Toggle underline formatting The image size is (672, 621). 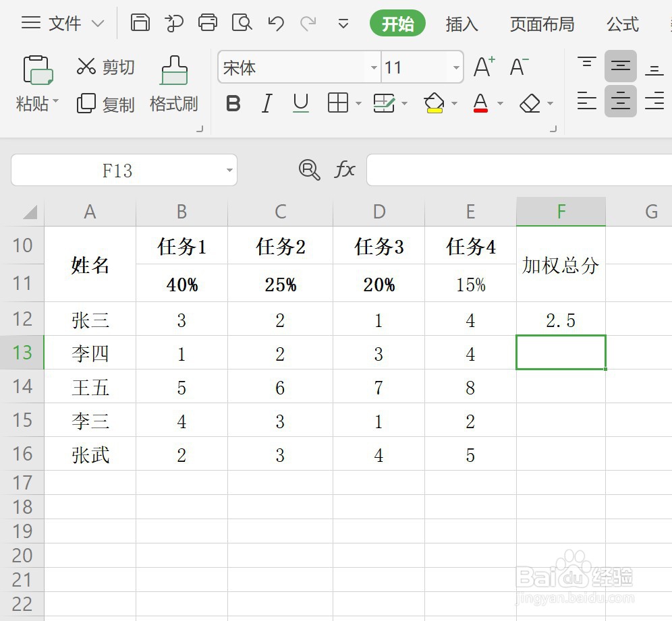pyautogui.click(x=300, y=103)
